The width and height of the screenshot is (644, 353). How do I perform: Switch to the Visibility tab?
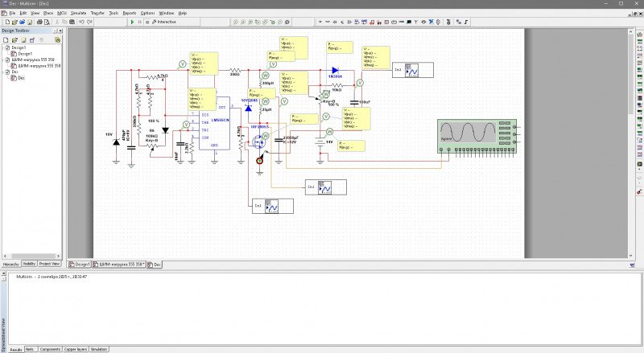coord(29,263)
